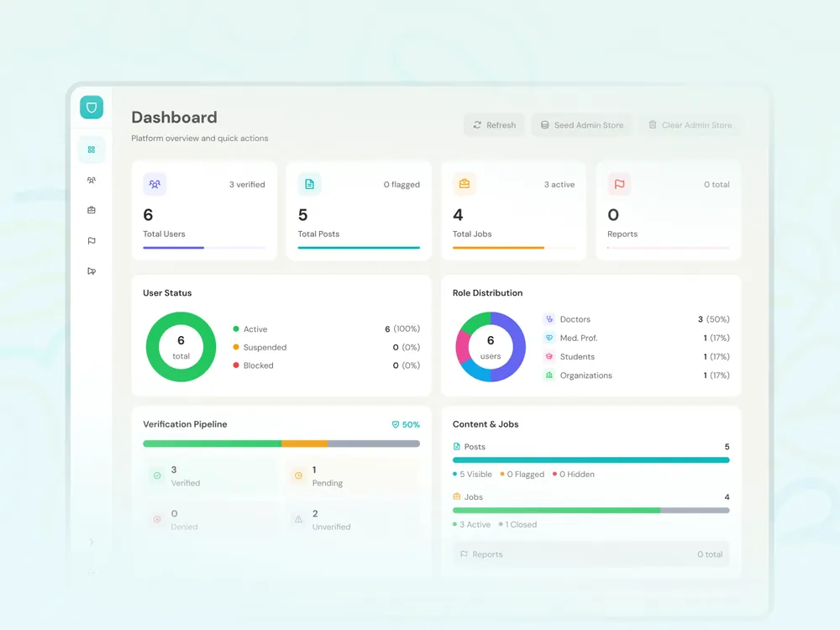Click the User Status donut chart

[x=181, y=347]
